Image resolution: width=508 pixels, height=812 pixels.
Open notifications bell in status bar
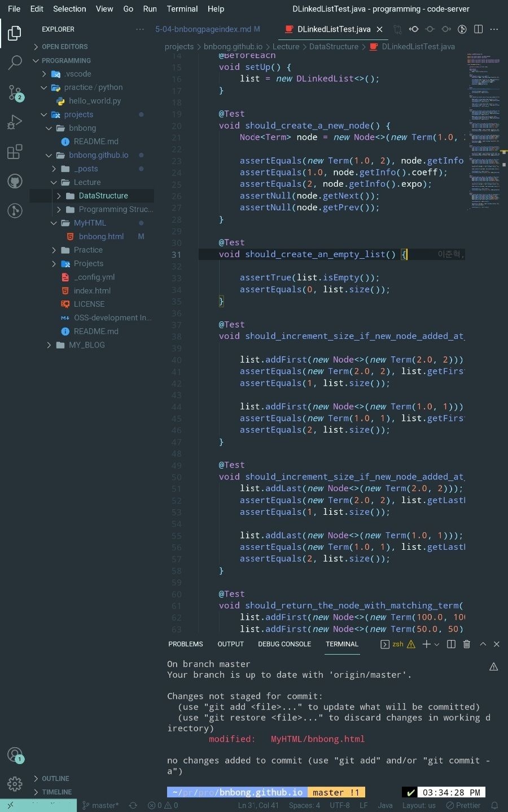tap(494, 806)
